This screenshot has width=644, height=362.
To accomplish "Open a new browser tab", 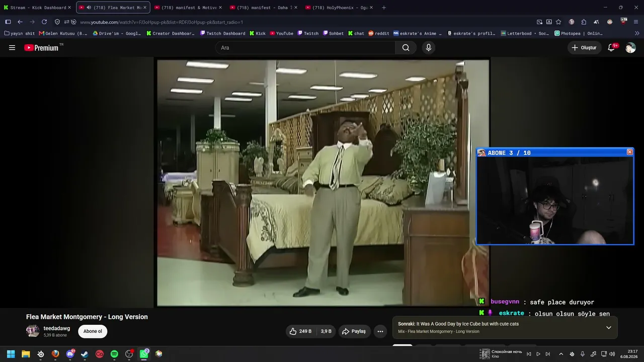I will (384, 8).
